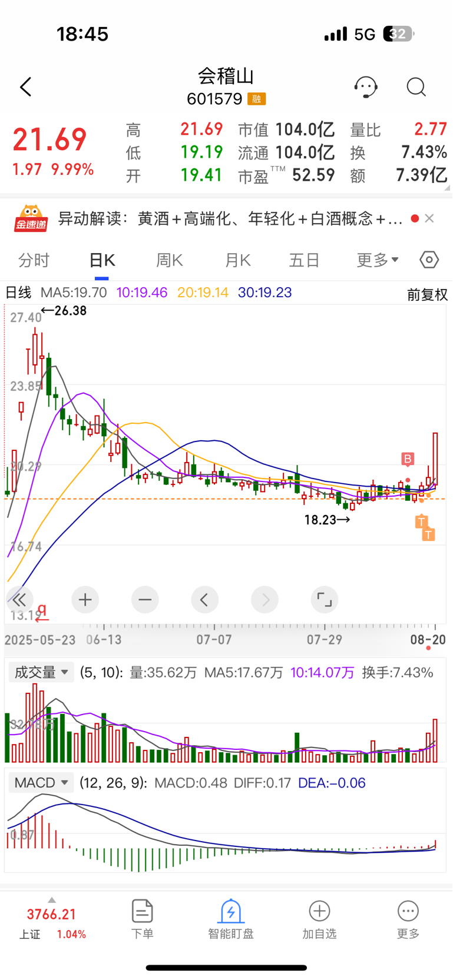Toggle the 前复权 adjustment mode
Viewport: 453px width, 980px height.
click(427, 295)
